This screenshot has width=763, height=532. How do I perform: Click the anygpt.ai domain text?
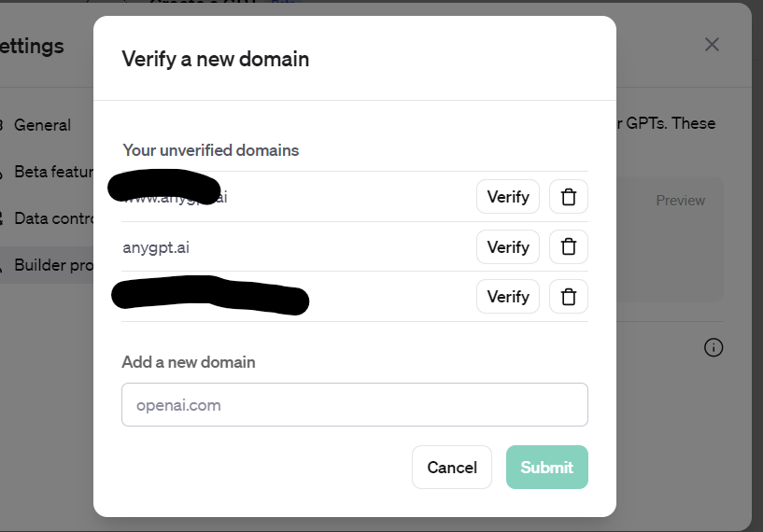click(x=156, y=247)
